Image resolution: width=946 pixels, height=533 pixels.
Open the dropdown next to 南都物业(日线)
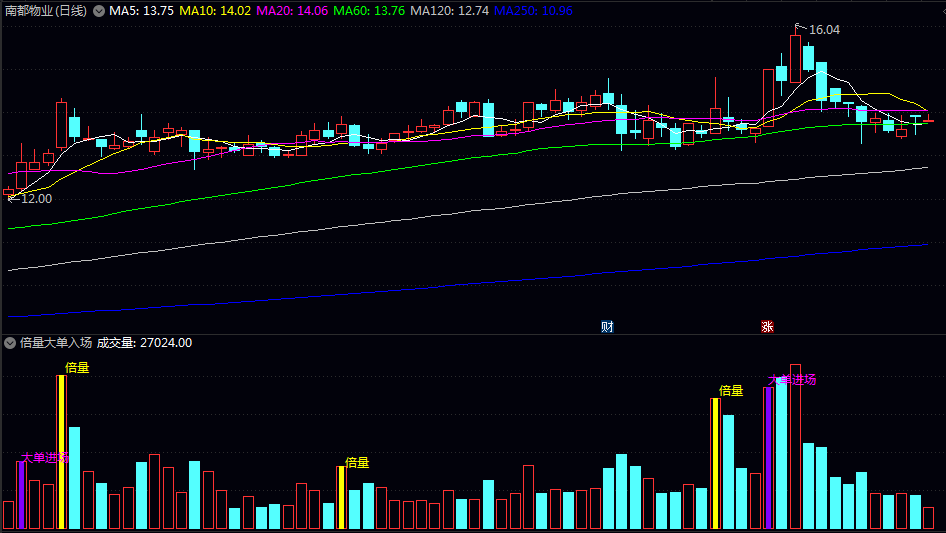pos(99,11)
